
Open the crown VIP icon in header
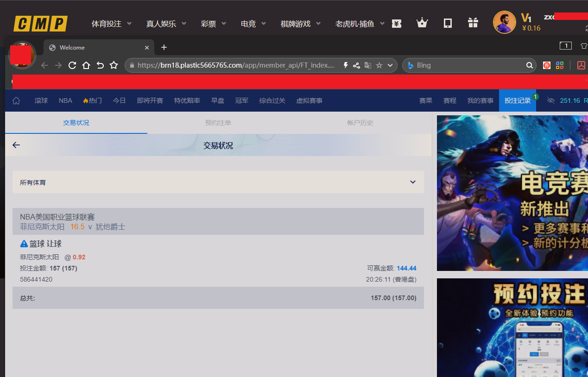(422, 23)
